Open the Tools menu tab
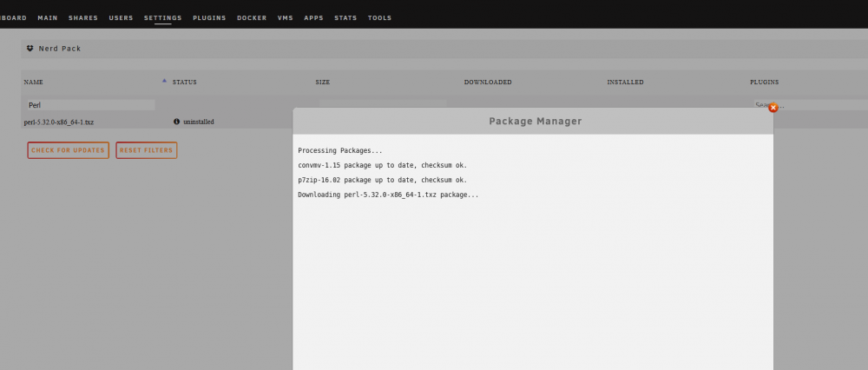The width and height of the screenshot is (868, 370). (380, 17)
